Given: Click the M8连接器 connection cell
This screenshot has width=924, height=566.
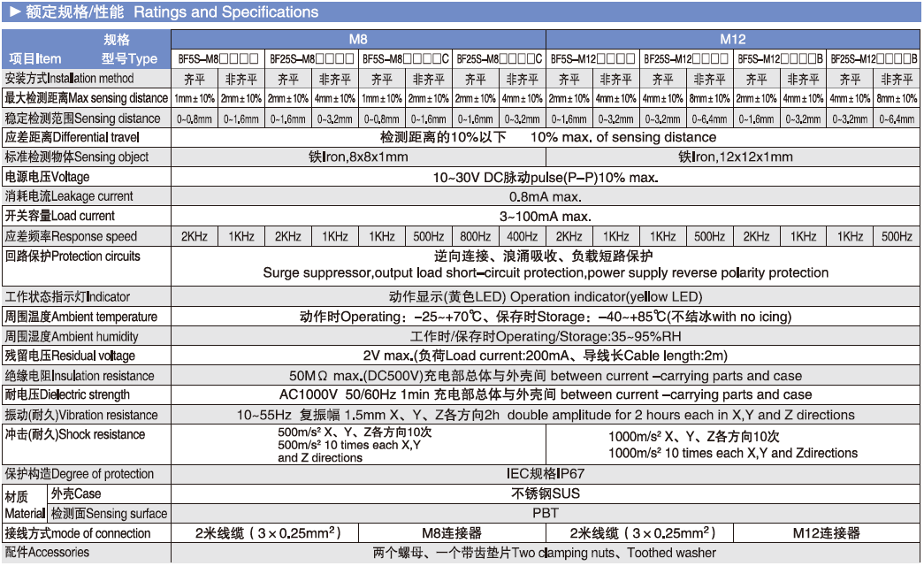Looking at the screenshot, I should (452, 533).
